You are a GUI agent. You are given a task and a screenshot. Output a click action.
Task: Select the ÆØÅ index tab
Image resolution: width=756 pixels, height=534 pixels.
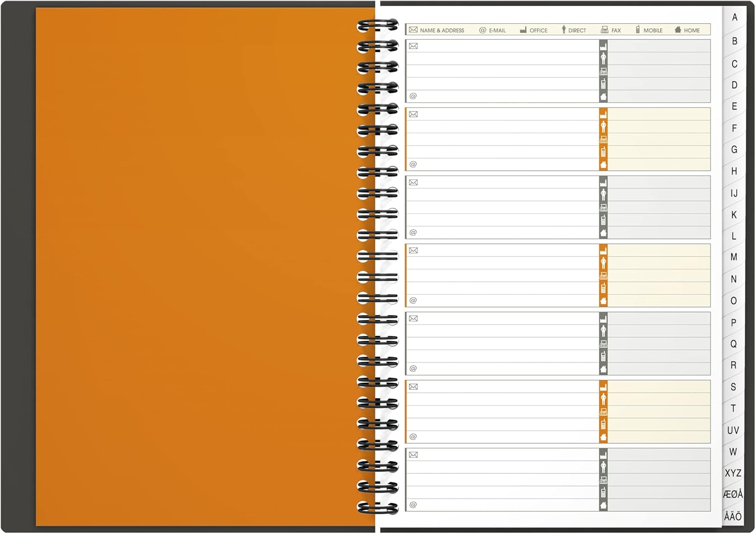point(733,494)
